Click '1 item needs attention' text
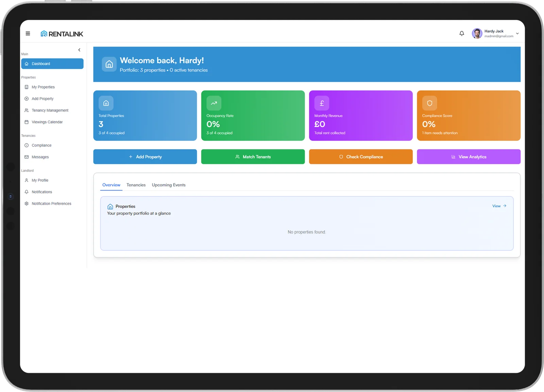 point(440,133)
